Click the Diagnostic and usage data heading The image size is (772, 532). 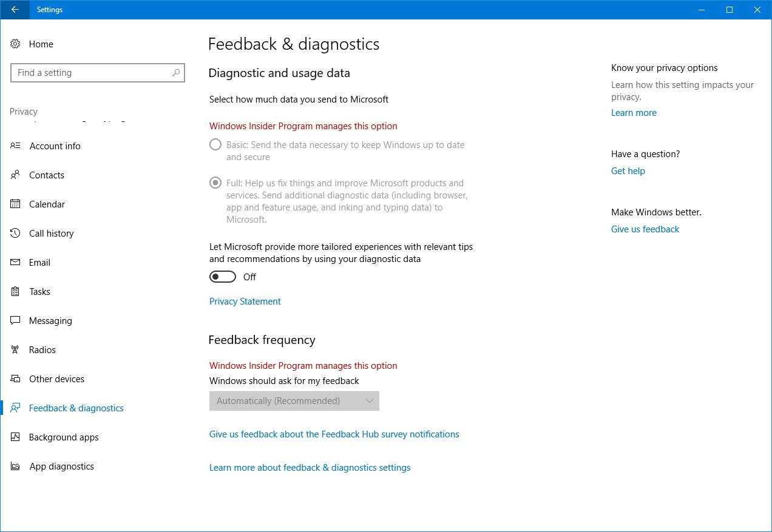[279, 73]
